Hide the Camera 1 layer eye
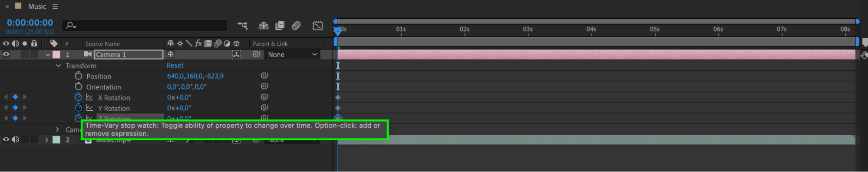The image size is (868, 172). (x=6, y=54)
